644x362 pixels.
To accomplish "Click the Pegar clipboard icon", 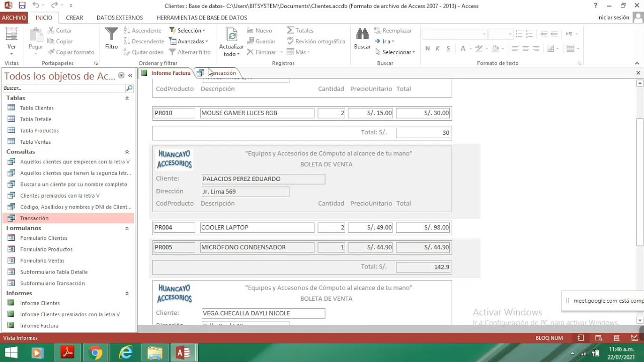I will click(x=36, y=34).
